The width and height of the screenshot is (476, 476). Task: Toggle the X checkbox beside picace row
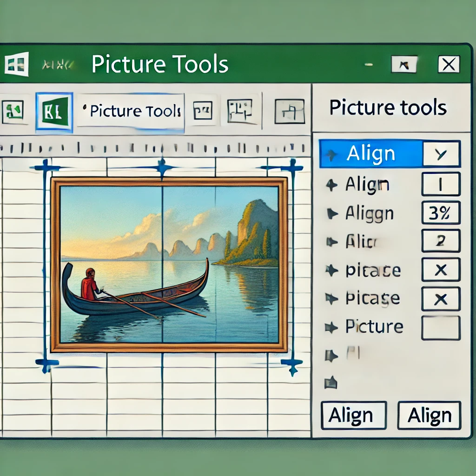(441, 270)
